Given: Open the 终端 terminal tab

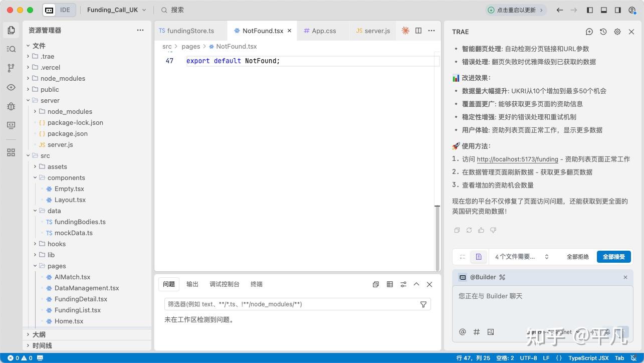Looking at the screenshot, I should point(256,284).
